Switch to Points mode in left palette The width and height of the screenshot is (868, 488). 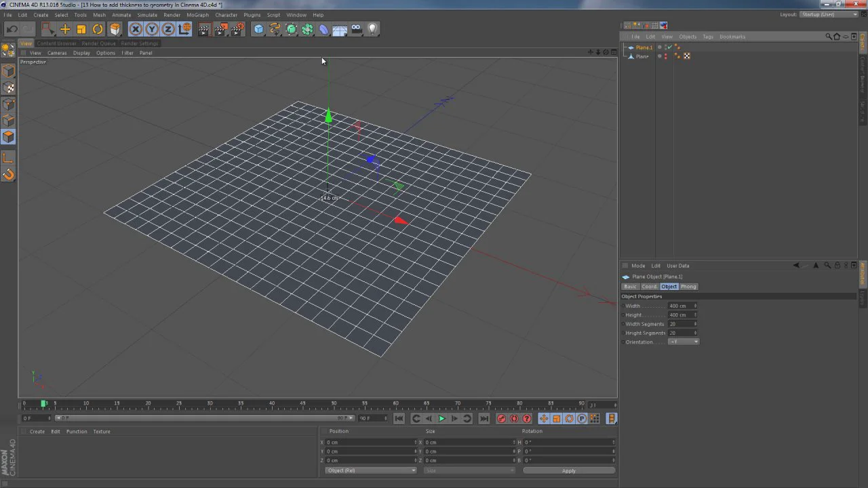9,104
